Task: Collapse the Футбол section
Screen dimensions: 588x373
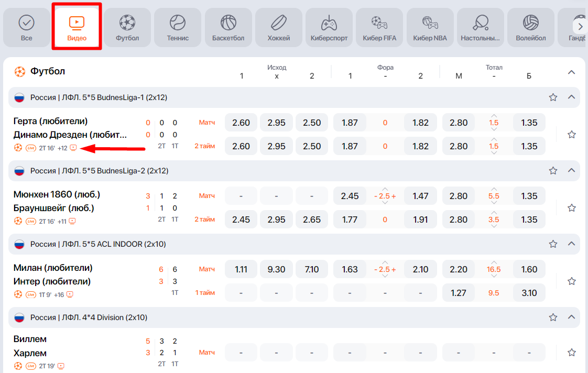Action: [572, 72]
